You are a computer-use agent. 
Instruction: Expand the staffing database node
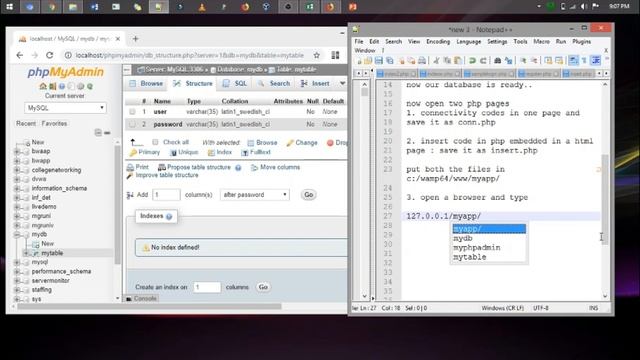[x=17, y=290]
